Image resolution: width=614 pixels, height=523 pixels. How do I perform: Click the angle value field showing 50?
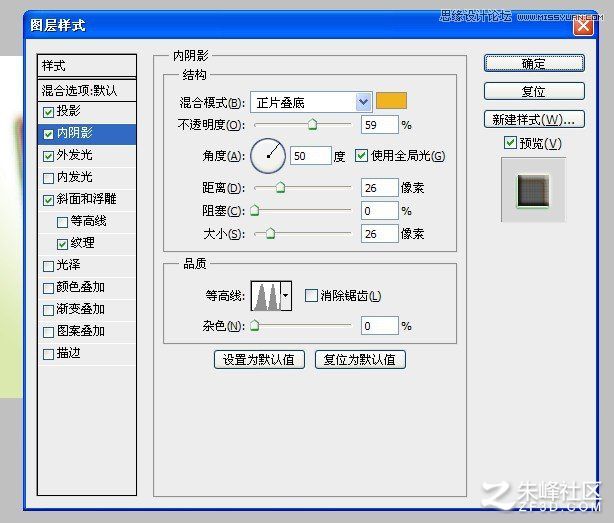(x=311, y=156)
